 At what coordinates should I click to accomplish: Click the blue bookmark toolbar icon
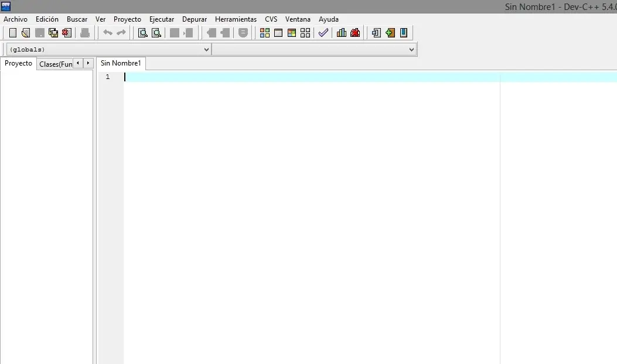coord(404,33)
